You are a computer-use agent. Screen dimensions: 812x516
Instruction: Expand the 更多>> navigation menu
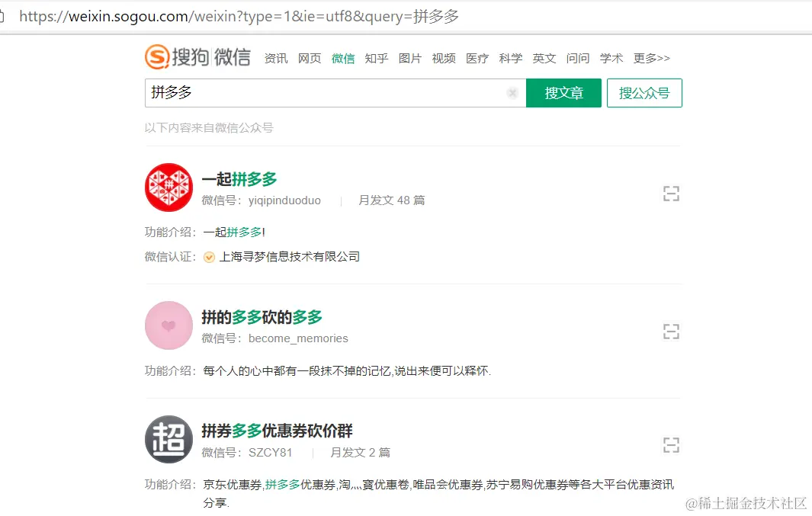pos(651,59)
